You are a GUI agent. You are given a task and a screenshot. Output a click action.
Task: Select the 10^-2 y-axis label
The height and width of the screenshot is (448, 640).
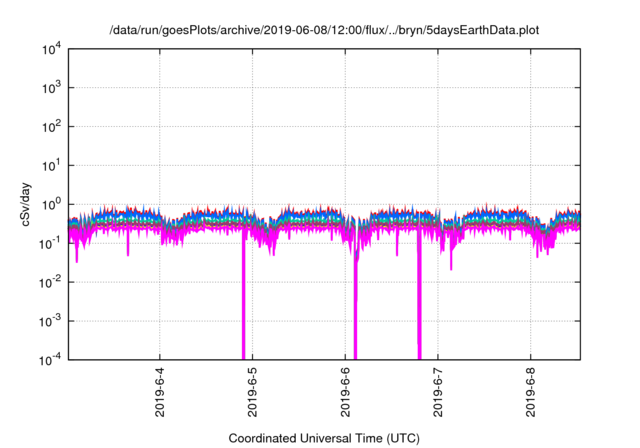click(x=50, y=282)
